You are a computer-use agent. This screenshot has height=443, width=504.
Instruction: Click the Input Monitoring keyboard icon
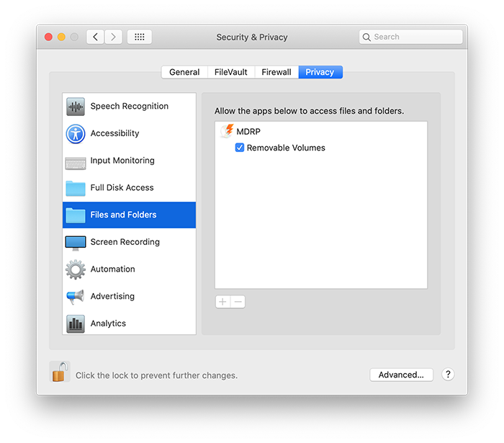click(x=76, y=163)
